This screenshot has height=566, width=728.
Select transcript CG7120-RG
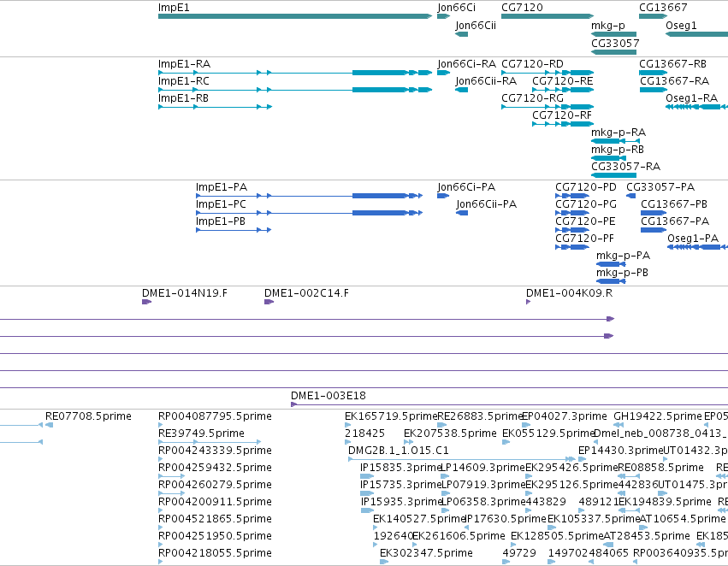533,98
